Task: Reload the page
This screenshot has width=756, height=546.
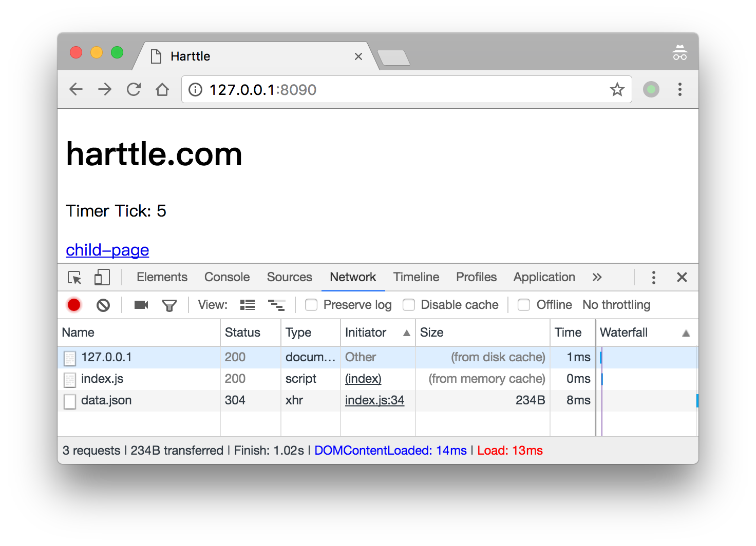Action: (x=133, y=89)
